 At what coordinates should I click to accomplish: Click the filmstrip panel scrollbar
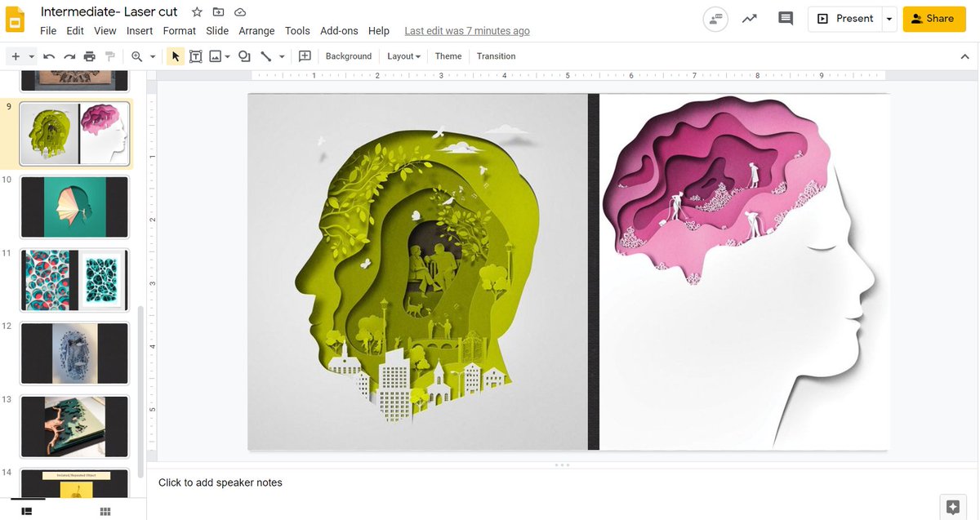click(x=140, y=392)
